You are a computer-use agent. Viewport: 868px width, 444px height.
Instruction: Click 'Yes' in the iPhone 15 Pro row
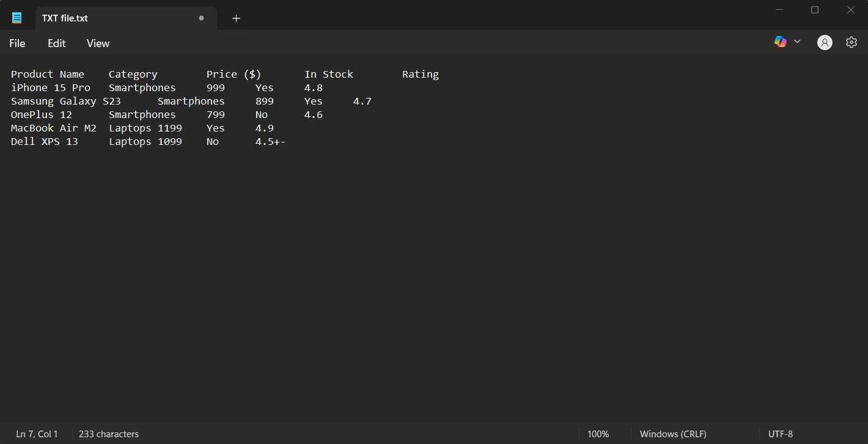265,87
